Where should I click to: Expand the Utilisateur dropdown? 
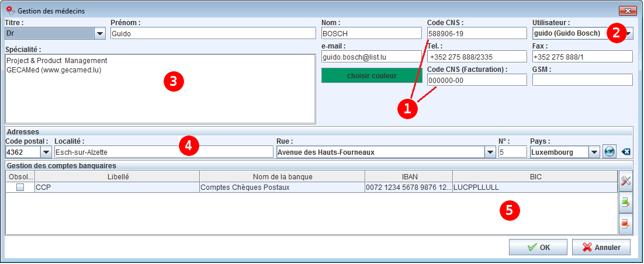click(x=628, y=33)
